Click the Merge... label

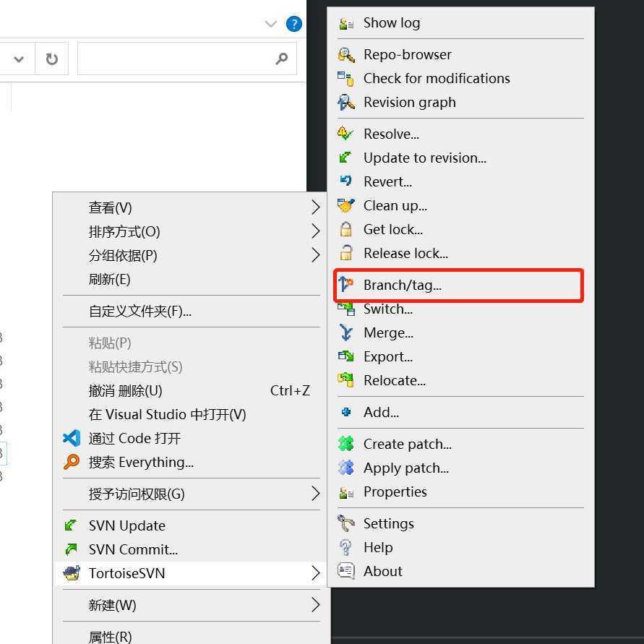(388, 332)
